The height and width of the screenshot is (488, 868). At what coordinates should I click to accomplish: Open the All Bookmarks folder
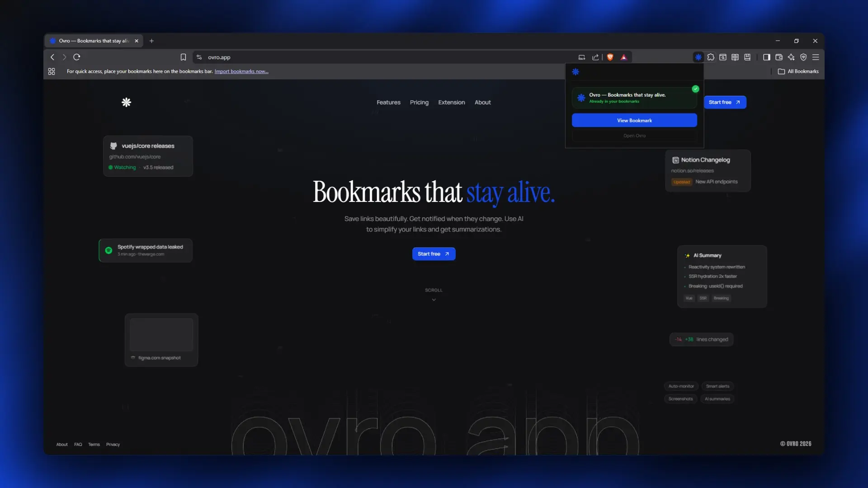[x=798, y=71]
